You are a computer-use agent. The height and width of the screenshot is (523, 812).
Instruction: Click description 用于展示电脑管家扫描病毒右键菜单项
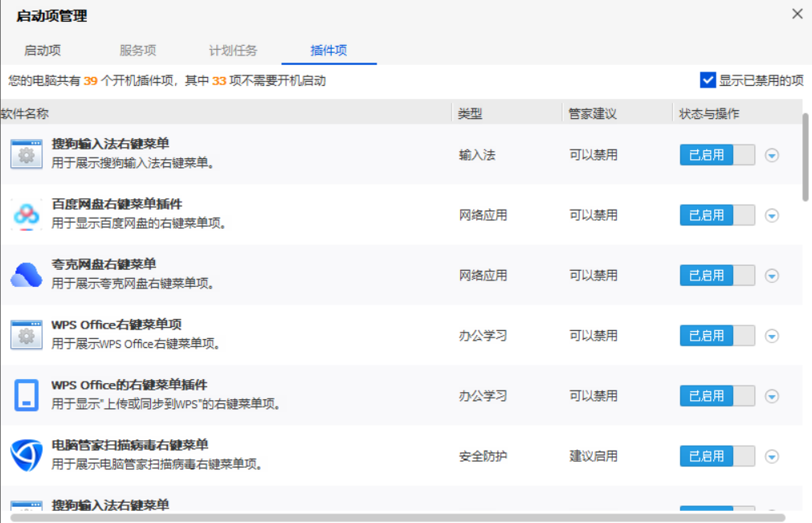point(157,464)
